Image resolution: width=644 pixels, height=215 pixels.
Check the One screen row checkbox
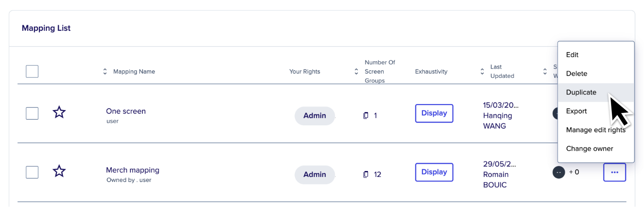coord(32,113)
